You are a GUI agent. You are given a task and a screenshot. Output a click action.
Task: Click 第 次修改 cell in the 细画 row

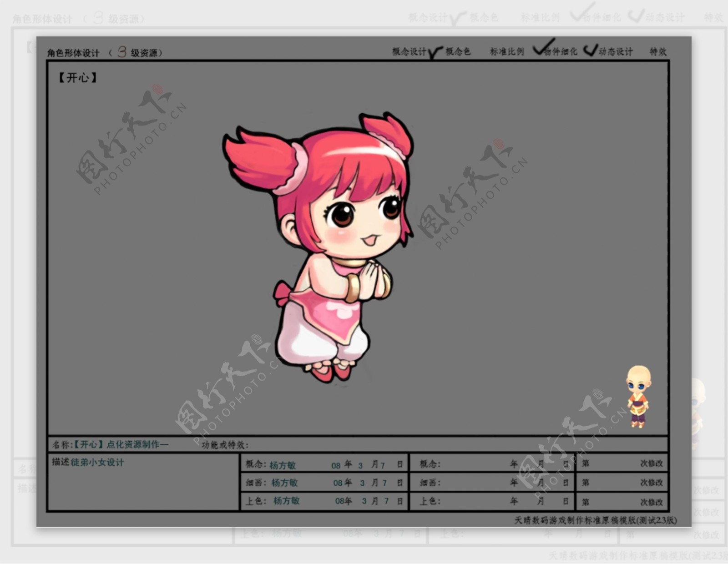point(622,482)
